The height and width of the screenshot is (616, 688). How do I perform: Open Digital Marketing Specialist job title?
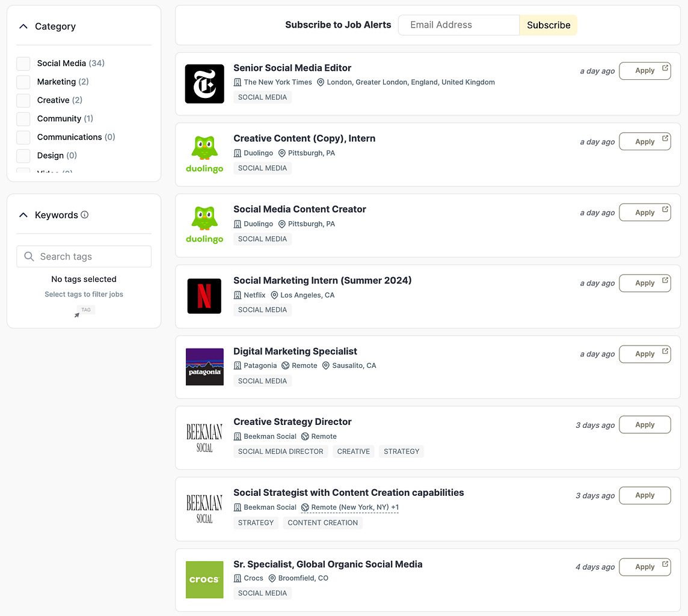click(x=295, y=351)
